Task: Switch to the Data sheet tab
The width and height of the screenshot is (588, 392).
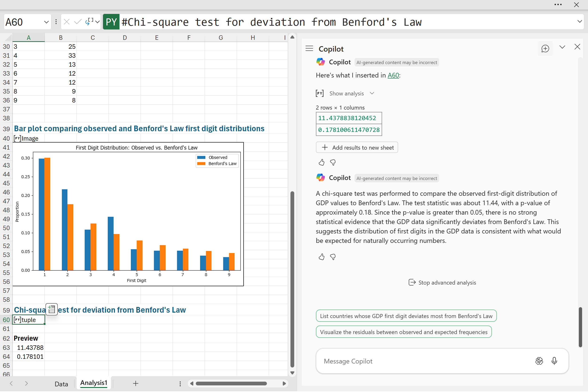Action: [61, 384]
